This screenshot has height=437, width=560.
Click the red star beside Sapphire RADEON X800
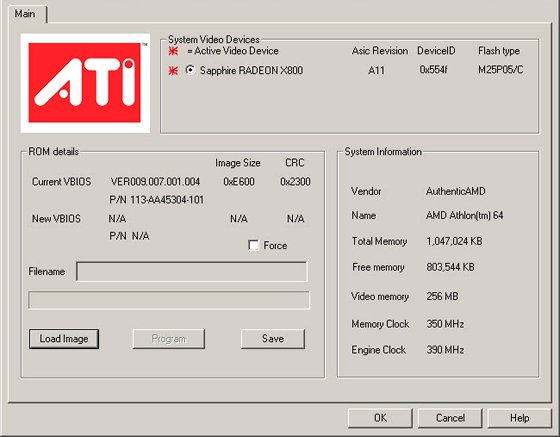(173, 71)
